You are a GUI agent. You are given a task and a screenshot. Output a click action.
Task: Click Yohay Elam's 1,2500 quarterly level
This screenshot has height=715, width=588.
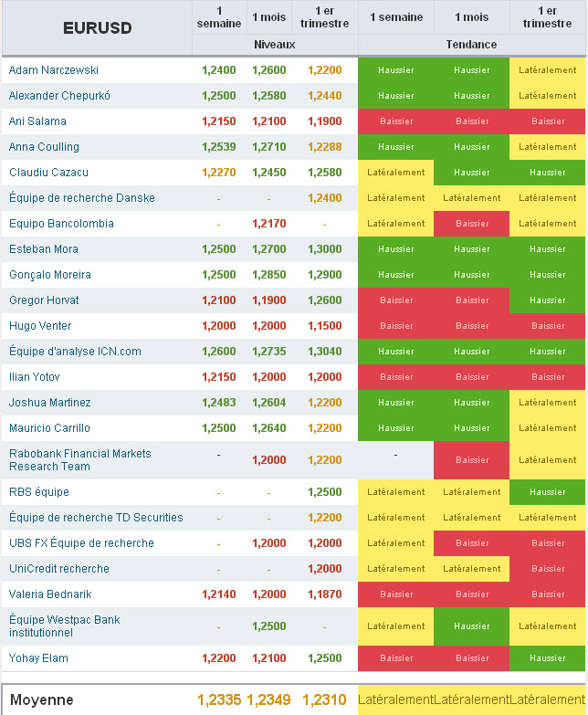[x=324, y=658]
